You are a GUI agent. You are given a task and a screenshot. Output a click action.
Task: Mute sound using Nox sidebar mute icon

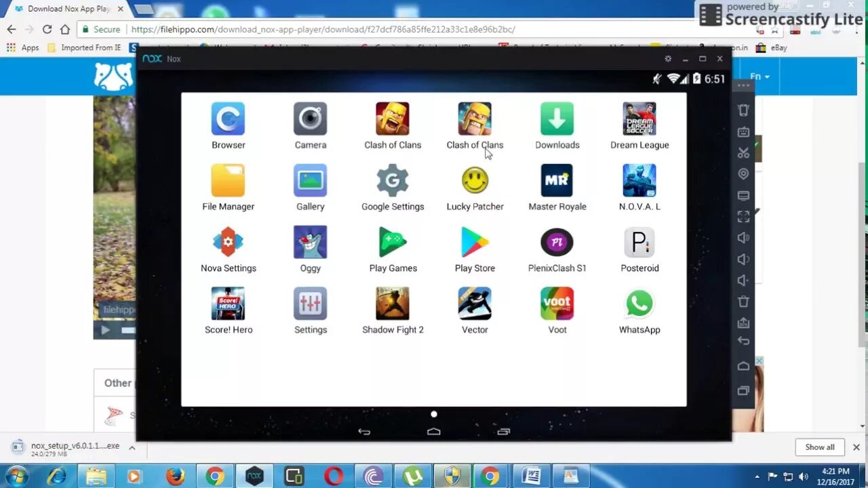tap(743, 281)
